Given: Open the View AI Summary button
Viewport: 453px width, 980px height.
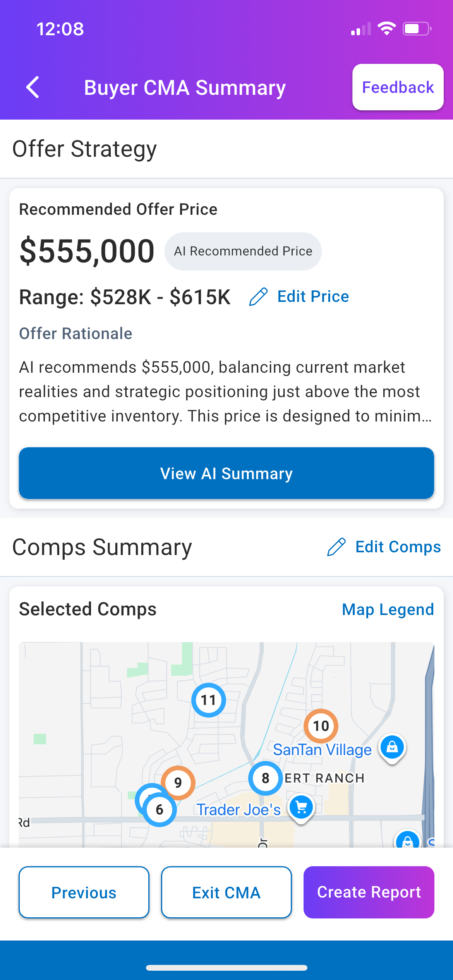Looking at the screenshot, I should tap(226, 473).
